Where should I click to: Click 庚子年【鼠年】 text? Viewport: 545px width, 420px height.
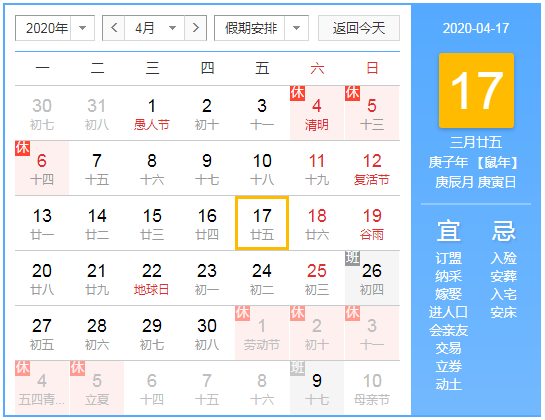pyautogui.click(x=473, y=162)
